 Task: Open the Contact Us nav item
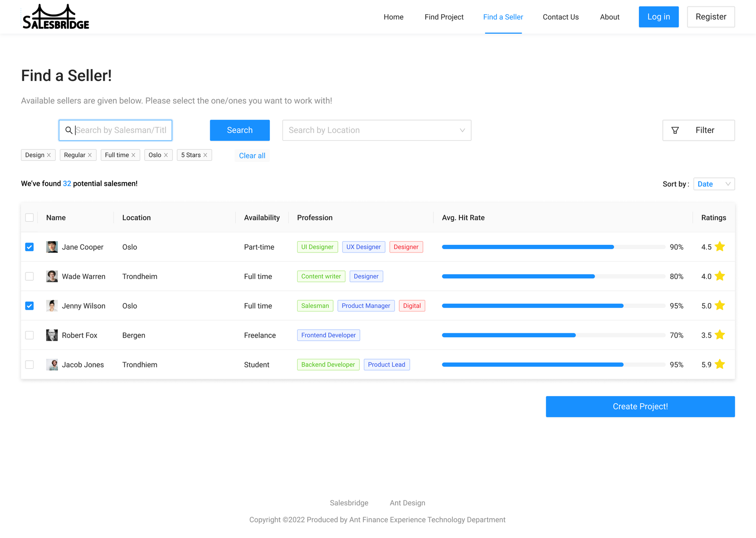561,17
